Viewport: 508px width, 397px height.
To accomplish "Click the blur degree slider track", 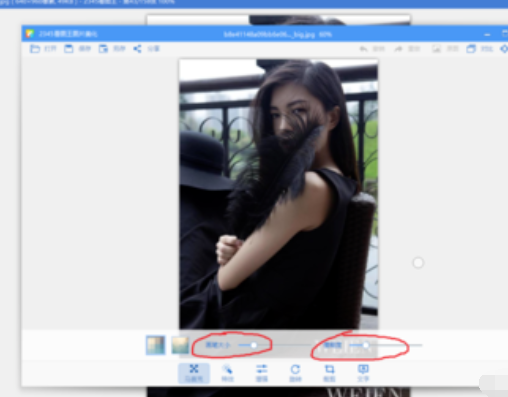I will click(x=386, y=345).
